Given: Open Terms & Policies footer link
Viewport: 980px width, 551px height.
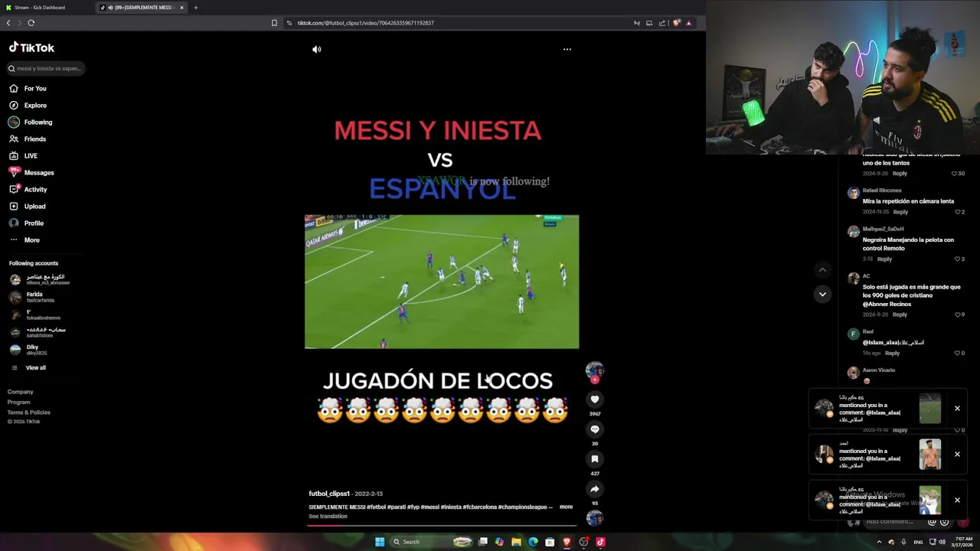Looking at the screenshot, I should pos(29,412).
